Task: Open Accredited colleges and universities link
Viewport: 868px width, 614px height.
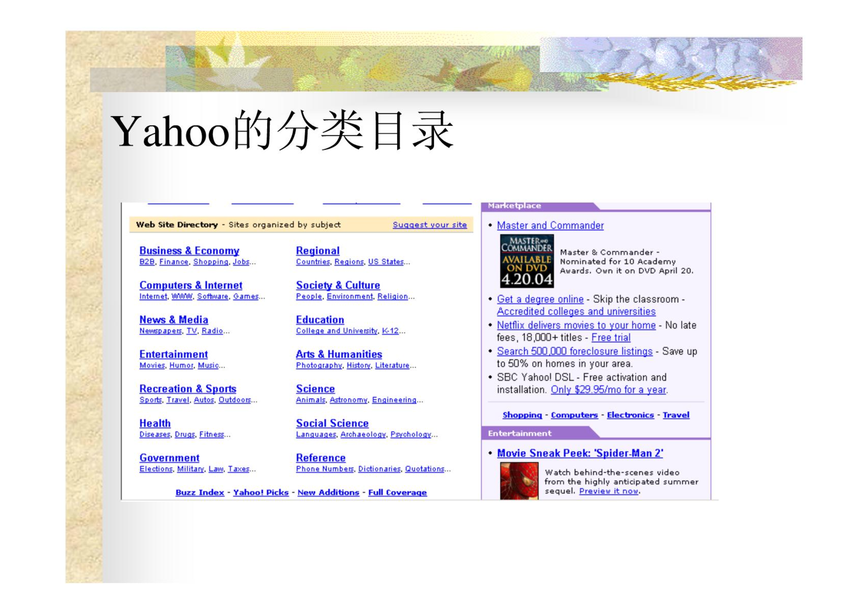Action: click(x=576, y=312)
